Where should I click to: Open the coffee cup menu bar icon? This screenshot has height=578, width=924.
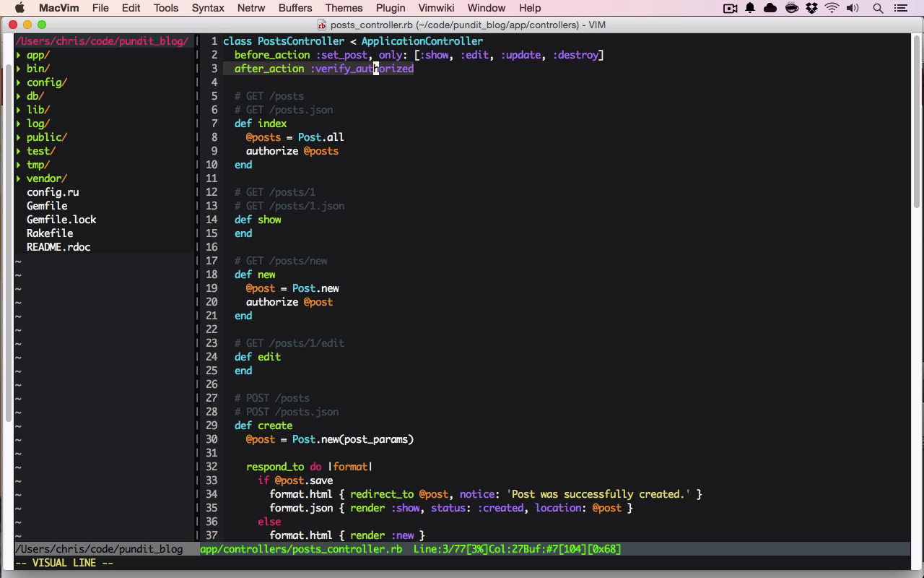792,8
